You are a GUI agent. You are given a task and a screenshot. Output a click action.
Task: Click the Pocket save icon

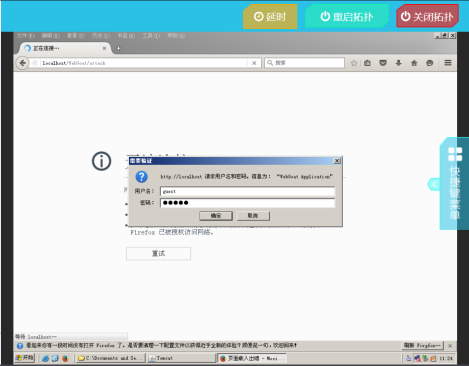383,63
